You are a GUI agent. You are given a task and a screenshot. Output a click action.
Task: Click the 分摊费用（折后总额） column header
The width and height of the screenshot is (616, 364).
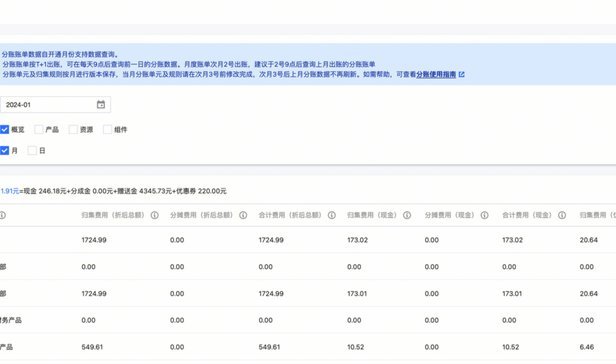point(201,215)
